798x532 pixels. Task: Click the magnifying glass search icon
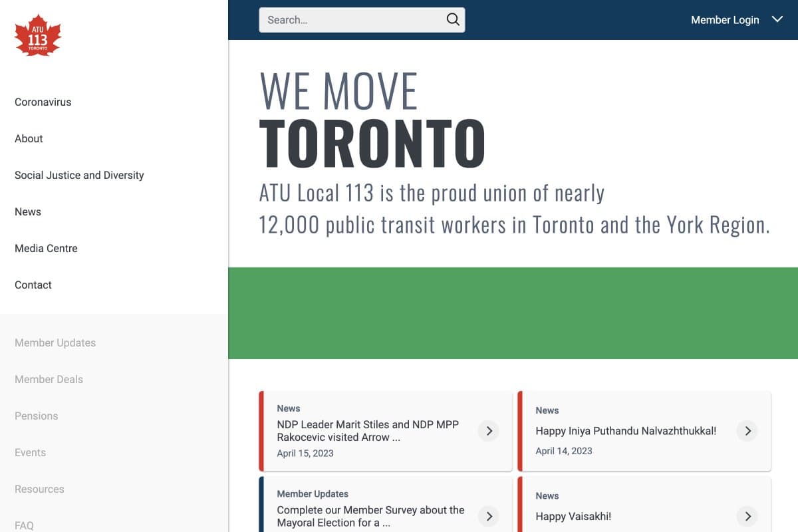[x=453, y=20]
